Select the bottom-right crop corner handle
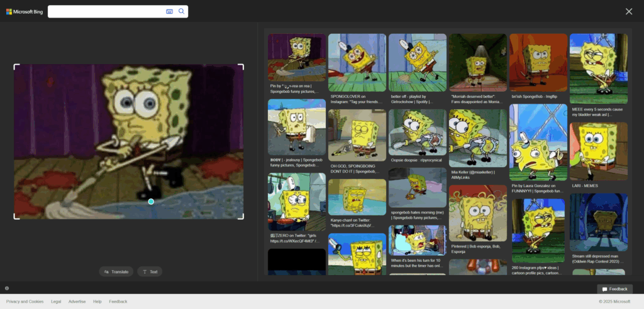 (x=241, y=217)
